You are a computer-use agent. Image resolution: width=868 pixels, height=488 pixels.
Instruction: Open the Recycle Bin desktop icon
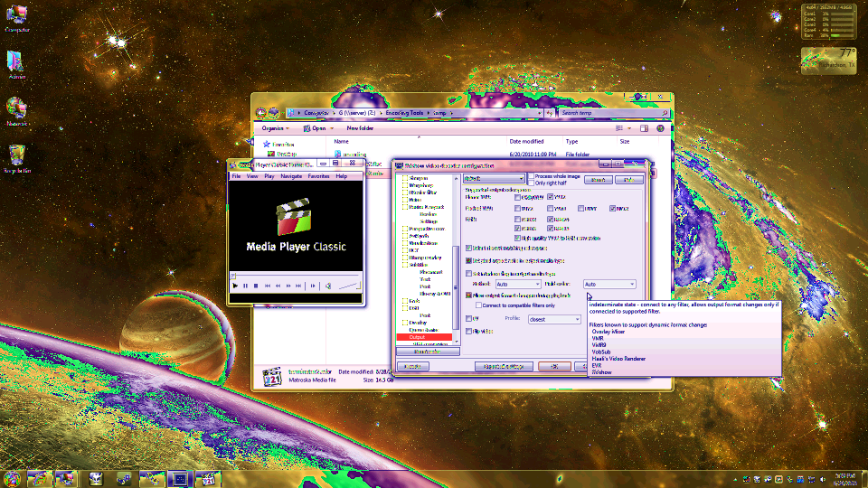tap(16, 156)
